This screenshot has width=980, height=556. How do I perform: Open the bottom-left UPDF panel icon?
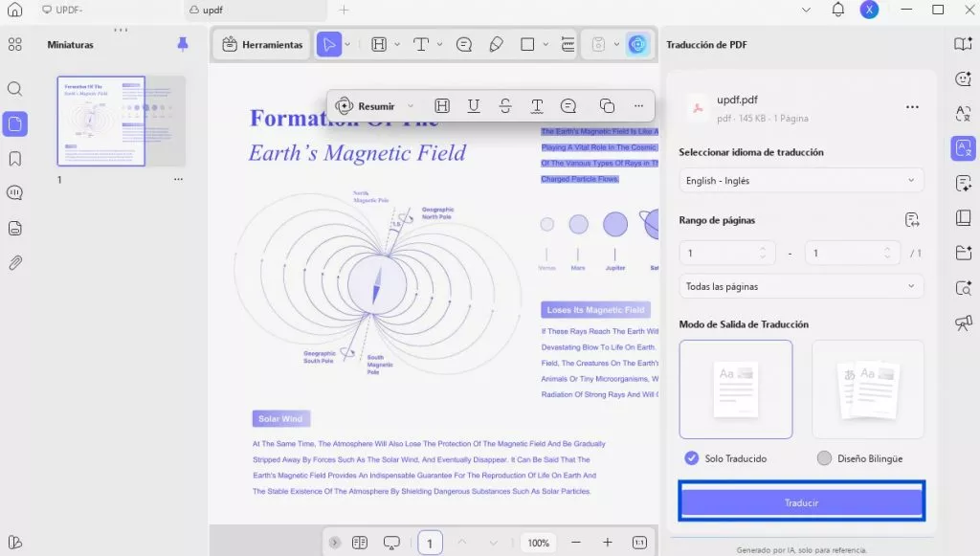pos(15,543)
